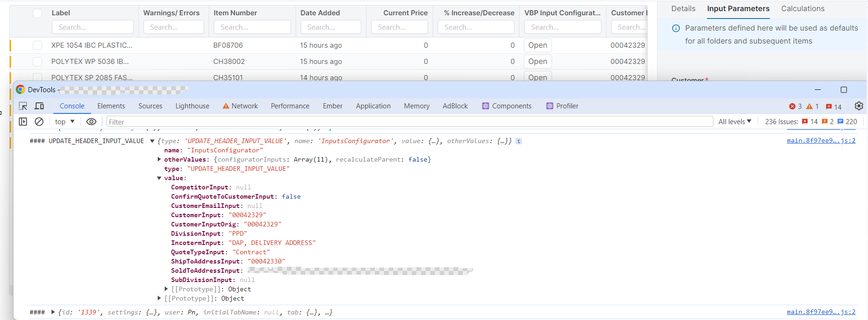Open the top JavaScript context dropdown

pos(65,122)
